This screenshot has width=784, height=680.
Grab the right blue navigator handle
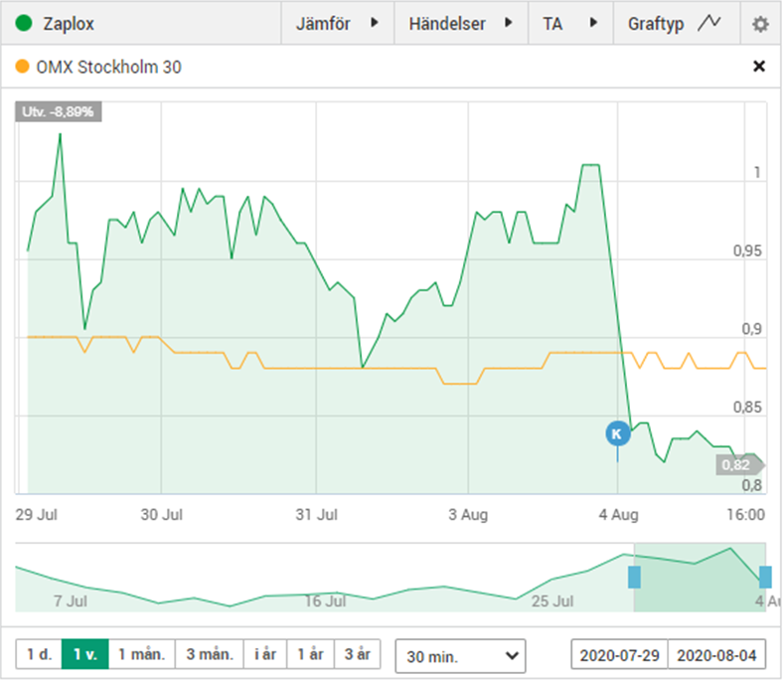point(765,577)
